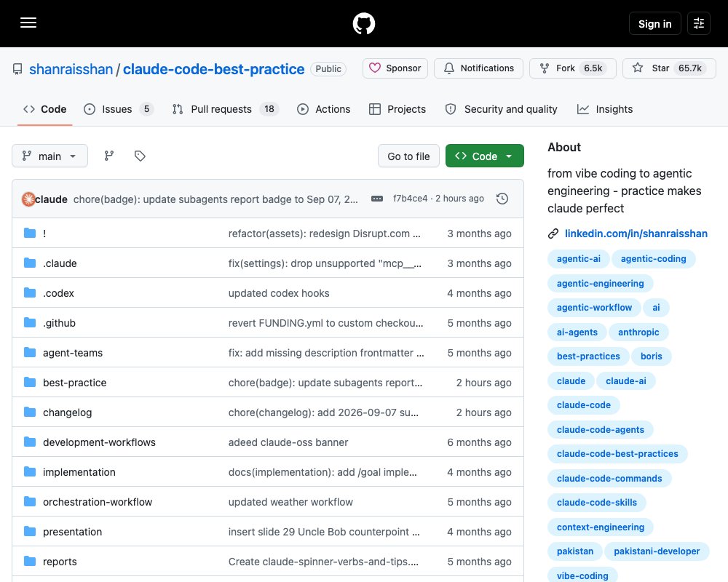Image resolution: width=728 pixels, height=582 pixels.
Task: Open the development-workflows folder
Action: coord(99,442)
